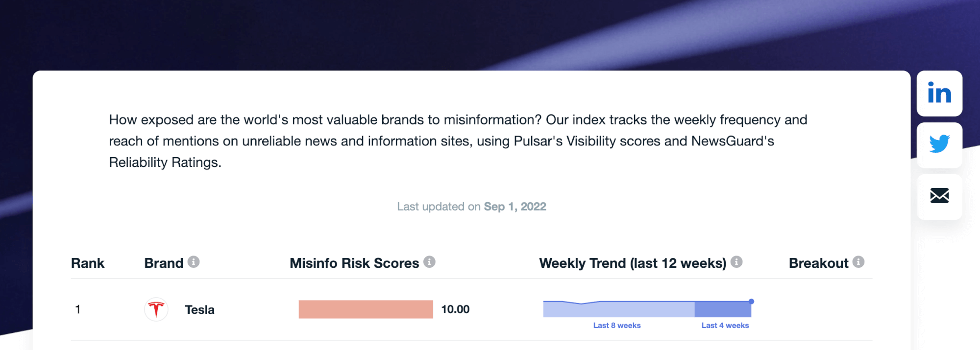
Task: Click the Tesla logo
Action: click(x=156, y=309)
